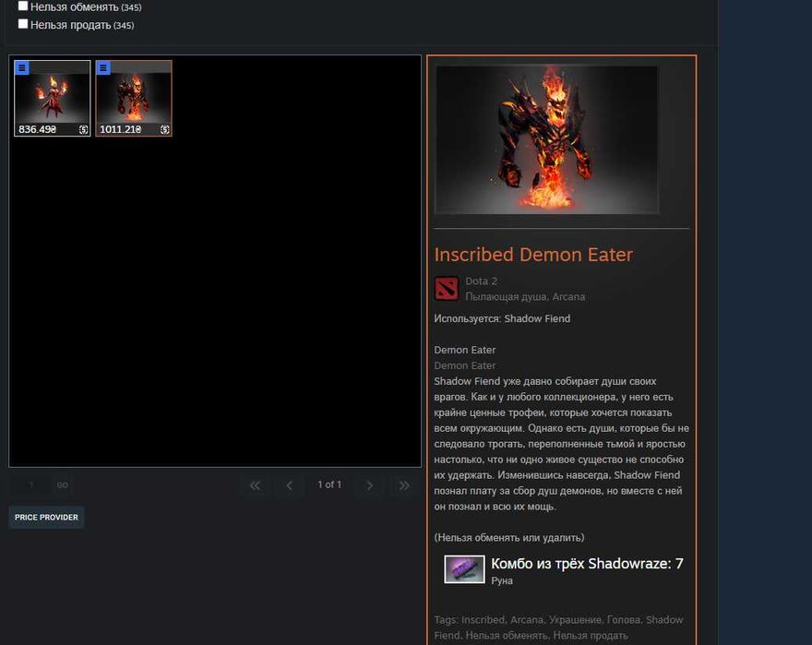Click the Dota 2 game icon
Screen dimensions: 812x645
coord(447,289)
